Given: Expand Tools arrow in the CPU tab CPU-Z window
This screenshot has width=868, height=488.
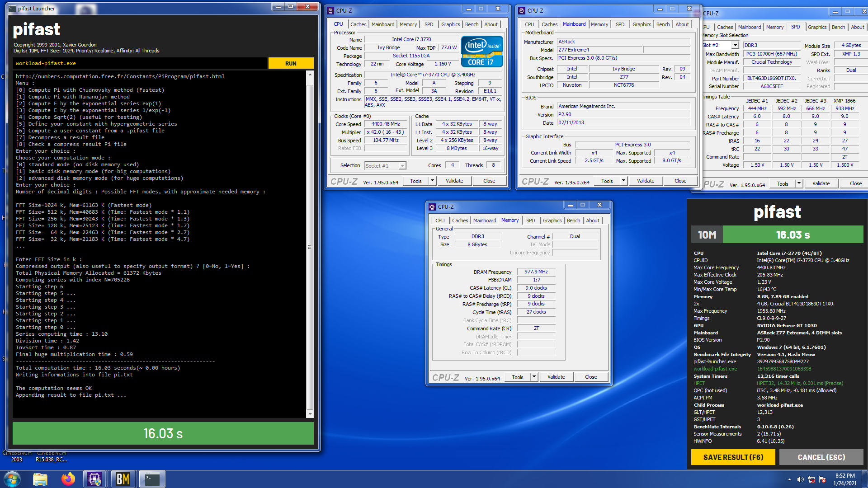Looking at the screenshot, I should click(432, 181).
